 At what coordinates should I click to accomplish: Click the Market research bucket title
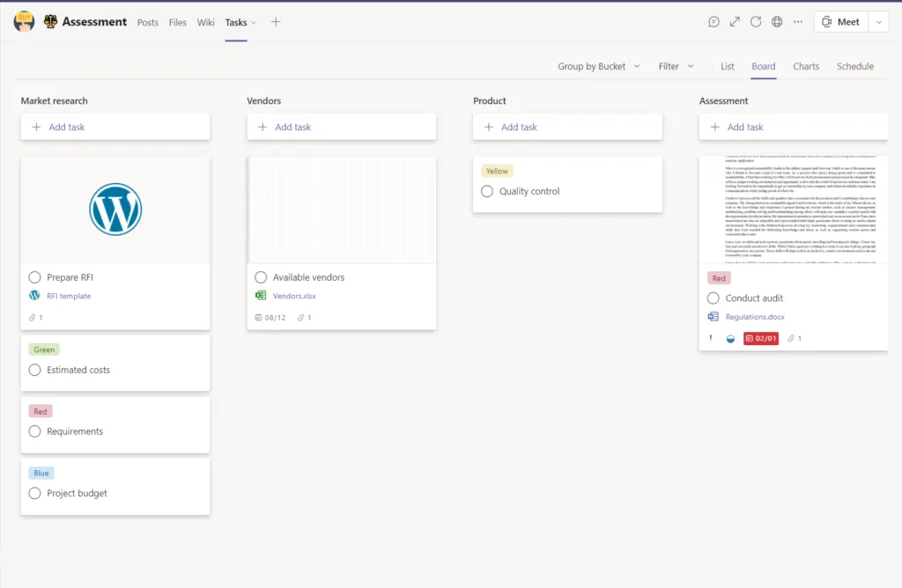(54, 100)
